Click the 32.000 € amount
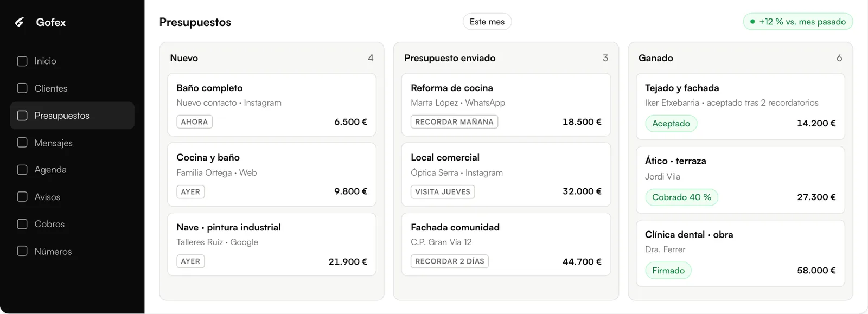The height and width of the screenshot is (314, 868). tap(582, 191)
